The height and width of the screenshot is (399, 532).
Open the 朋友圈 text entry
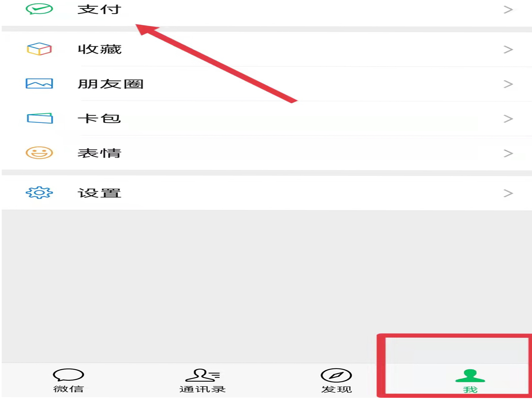click(111, 84)
